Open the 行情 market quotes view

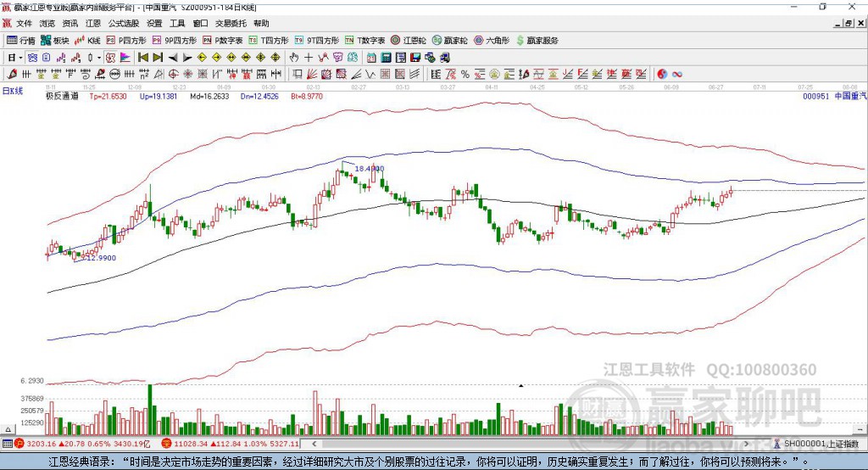(20, 41)
